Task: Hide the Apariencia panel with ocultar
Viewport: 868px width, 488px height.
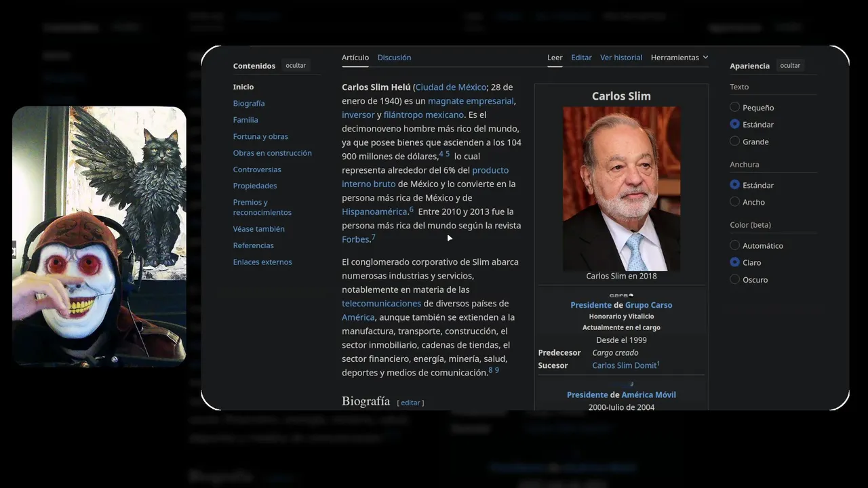Action: tap(790, 66)
